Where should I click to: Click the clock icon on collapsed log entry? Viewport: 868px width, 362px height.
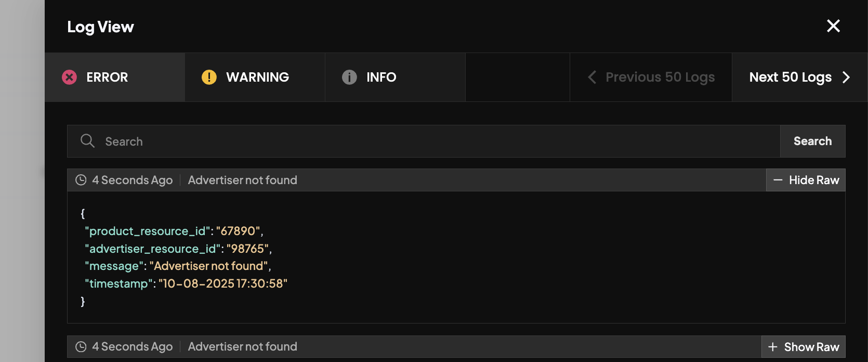click(x=81, y=346)
